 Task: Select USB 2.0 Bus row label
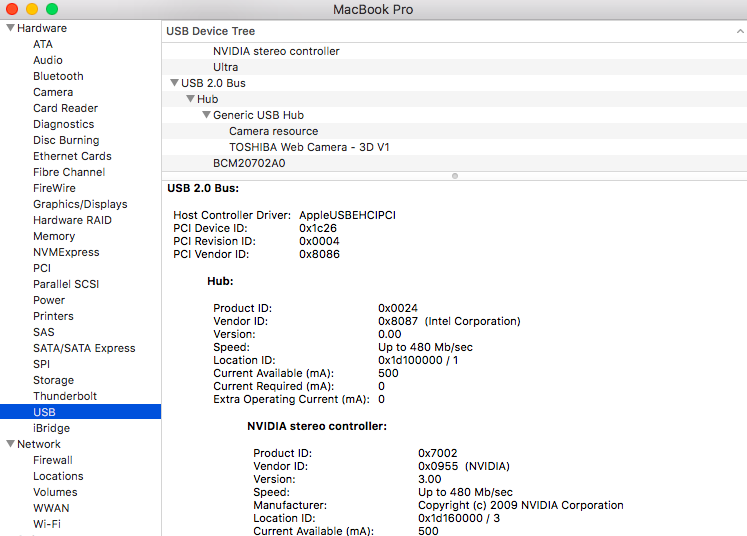click(213, 83)
